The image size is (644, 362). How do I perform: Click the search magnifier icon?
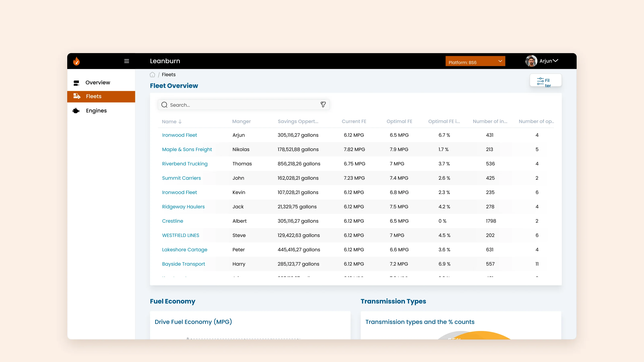[164, 105]
